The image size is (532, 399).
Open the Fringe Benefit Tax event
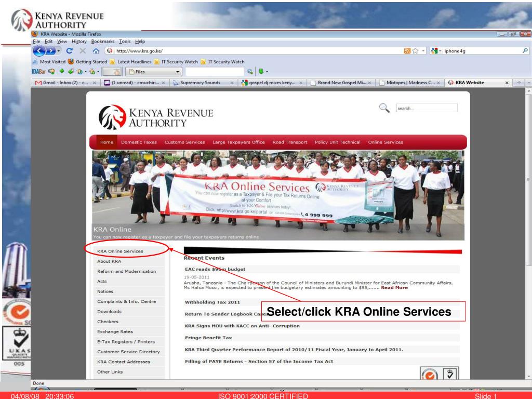[x=208, y=338]
